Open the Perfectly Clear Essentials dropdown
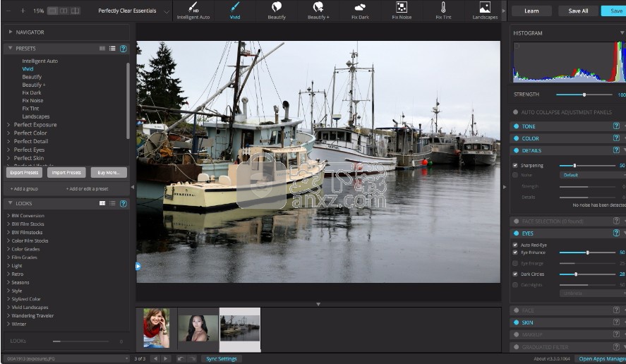 [134, 11]
